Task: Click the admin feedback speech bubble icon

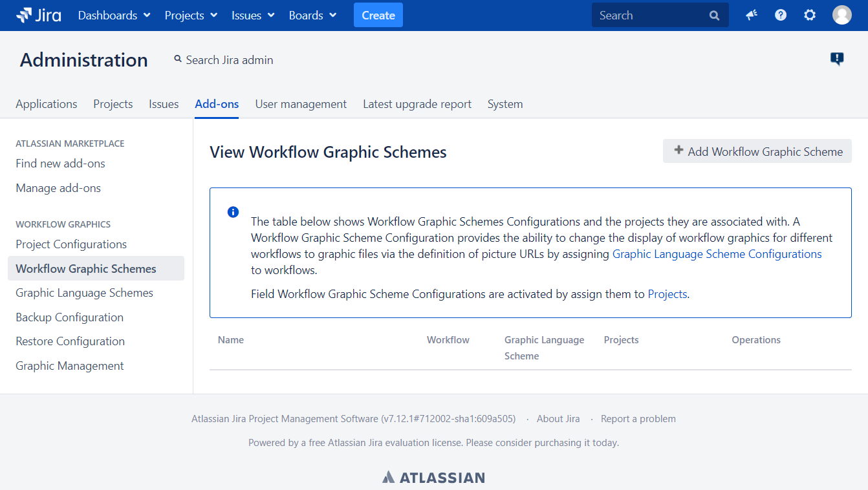Action: click(x=837, y=59)
